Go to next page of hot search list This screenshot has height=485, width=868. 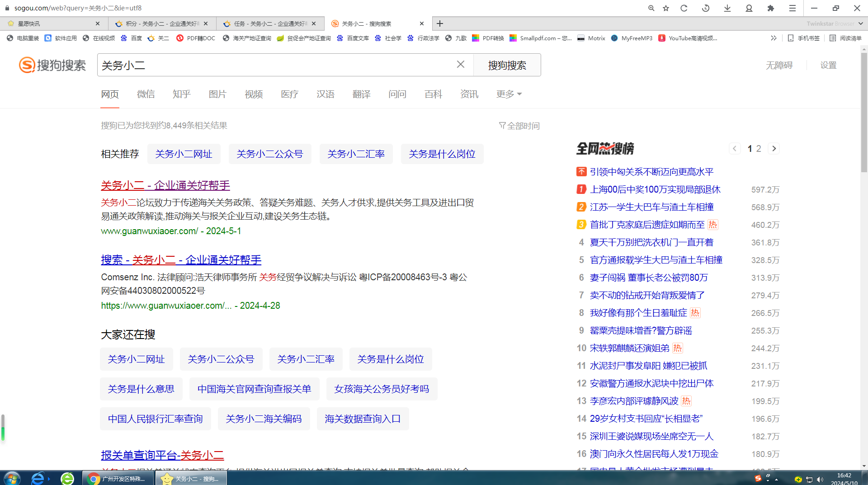tap(774, 149)
